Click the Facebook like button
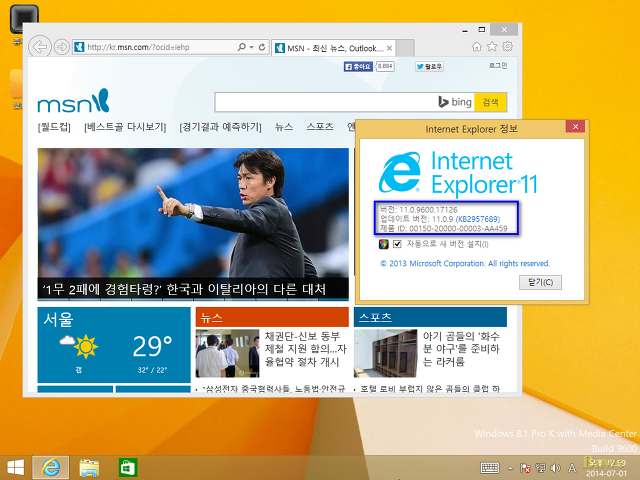This screenshot has width=640, height=480. tap(358, 67)
